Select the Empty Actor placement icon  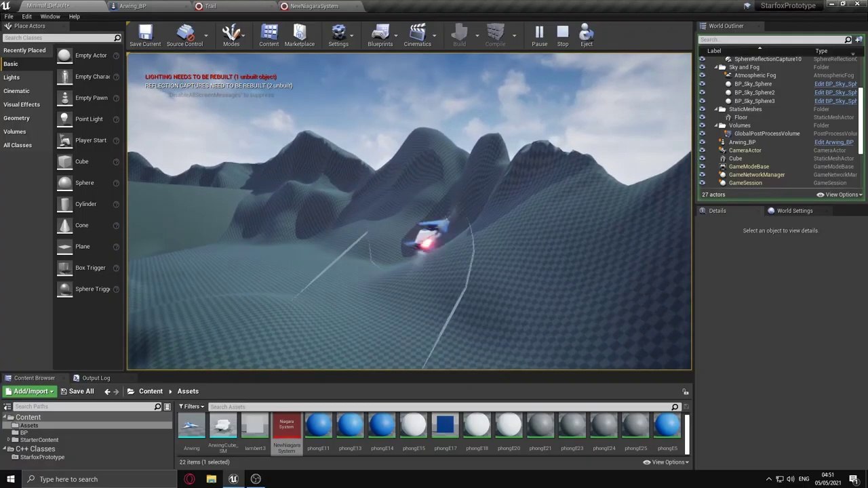click(x=64, y=56)
